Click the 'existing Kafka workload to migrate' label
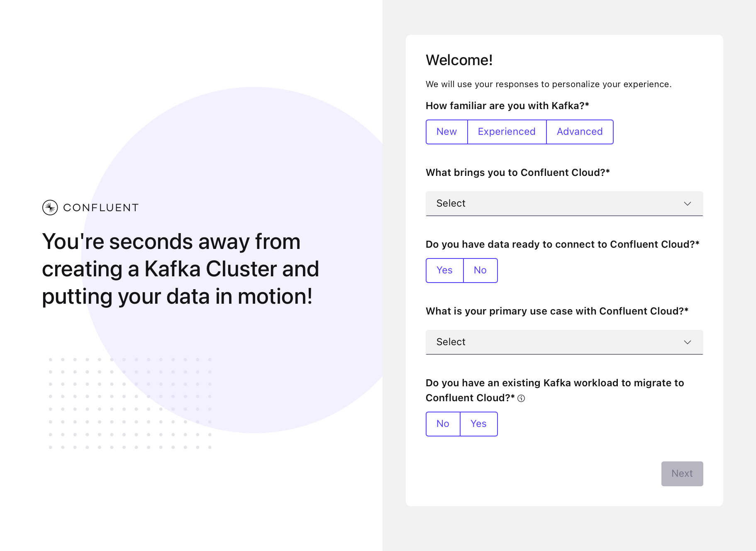Viewport: 756px width, 551px height. (x=555, y=390)
